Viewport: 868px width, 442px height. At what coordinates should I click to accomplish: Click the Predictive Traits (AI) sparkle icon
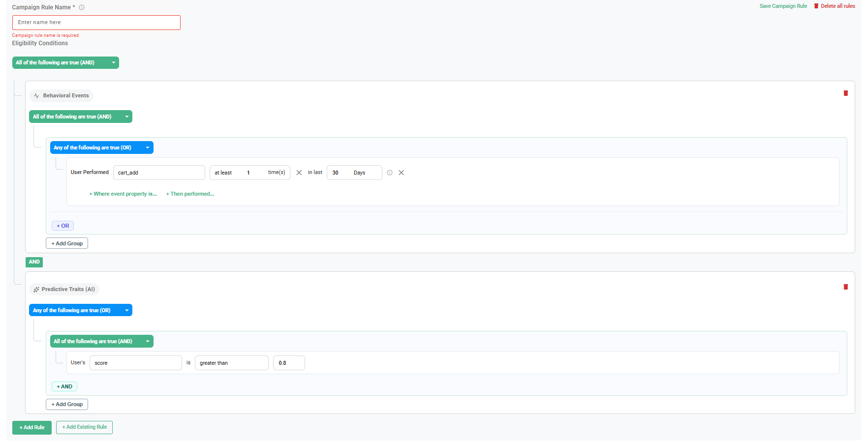pos(36,290)
